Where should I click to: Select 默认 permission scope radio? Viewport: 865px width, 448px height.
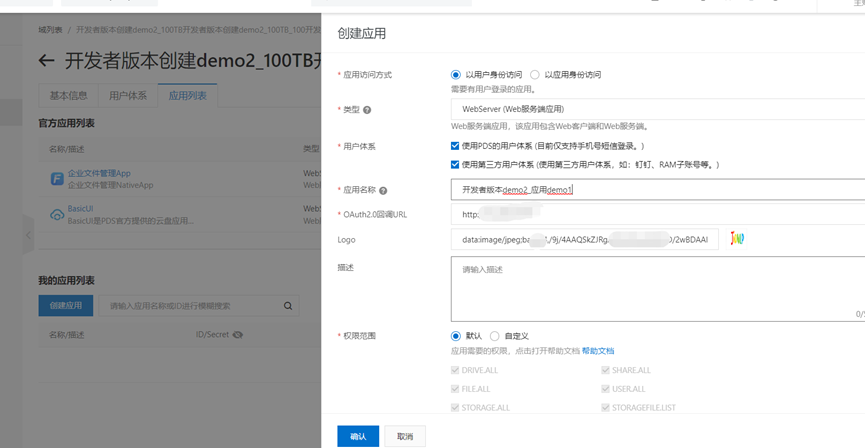(455, 336)
